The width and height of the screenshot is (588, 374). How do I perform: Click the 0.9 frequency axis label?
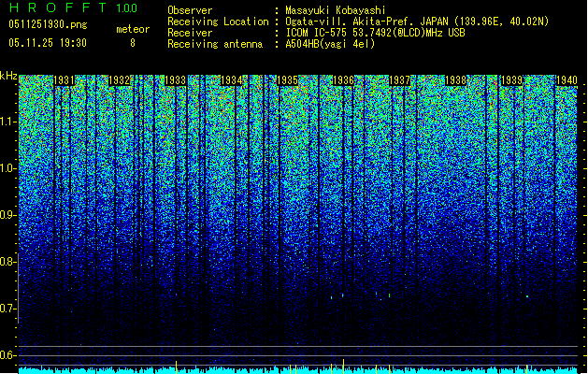7,215
